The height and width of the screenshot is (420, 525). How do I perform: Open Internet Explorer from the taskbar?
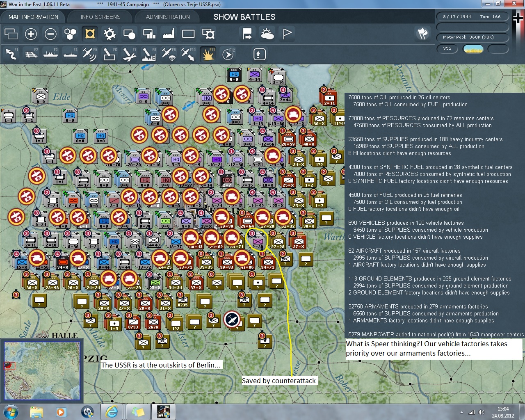click(x=112, y=411)
